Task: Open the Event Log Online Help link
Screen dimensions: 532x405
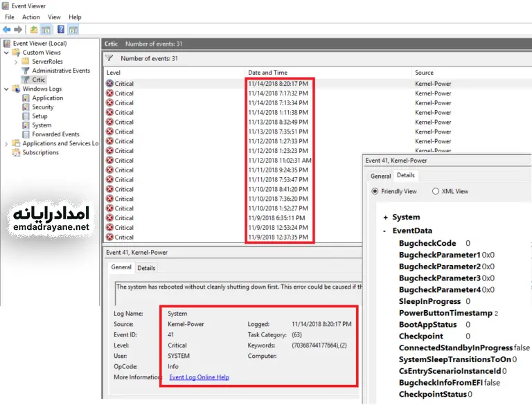Action: tap(199, 377)
